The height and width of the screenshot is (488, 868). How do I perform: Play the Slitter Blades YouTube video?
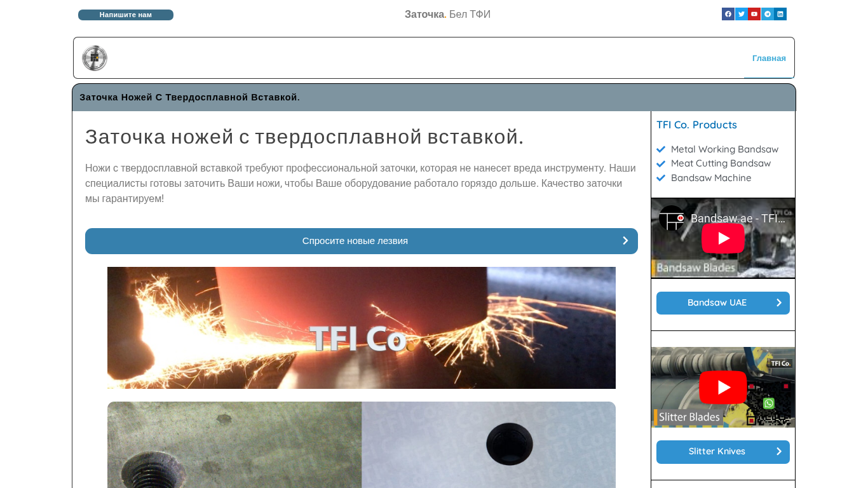(723, 387)
